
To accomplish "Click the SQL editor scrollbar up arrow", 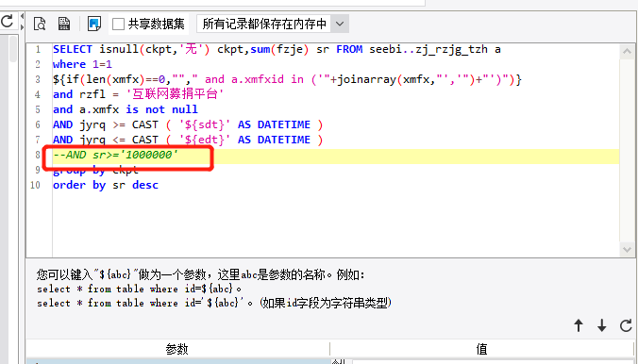I will [x=627, y=52].
